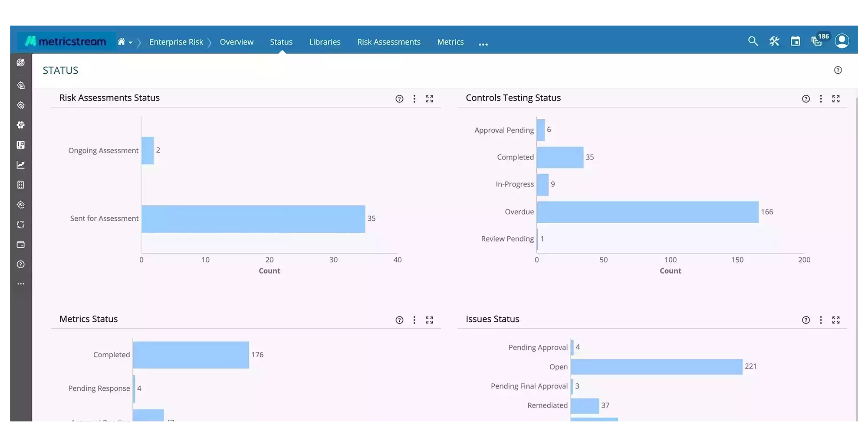Open help on the Controls Testing Status chart
Viewport: 868px width, 447px height.
[x=806, y=98]
